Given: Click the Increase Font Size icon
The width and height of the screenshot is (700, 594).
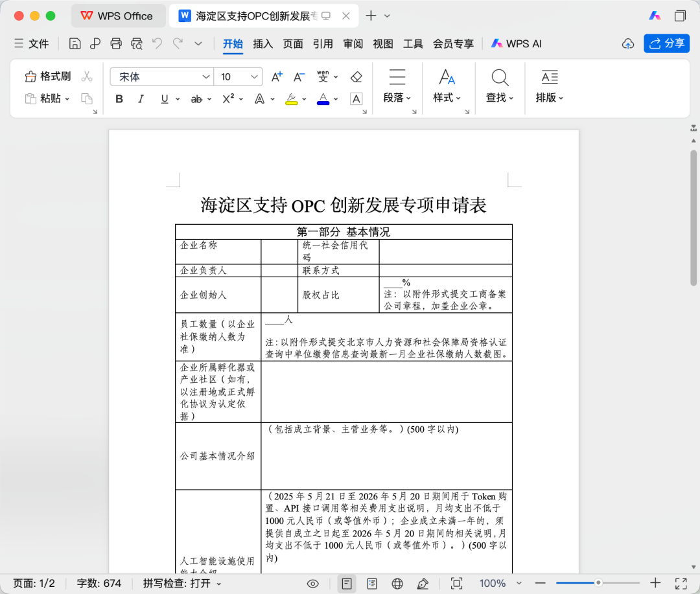Looking at the screenshot, I should point(277,77).
